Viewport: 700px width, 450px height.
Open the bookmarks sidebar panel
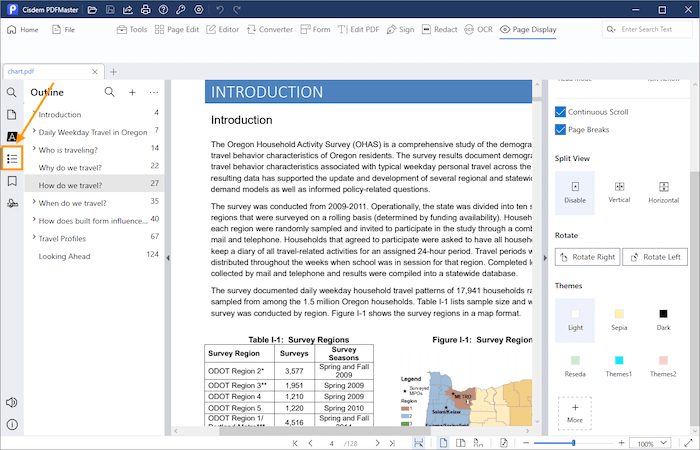(12, 181)
